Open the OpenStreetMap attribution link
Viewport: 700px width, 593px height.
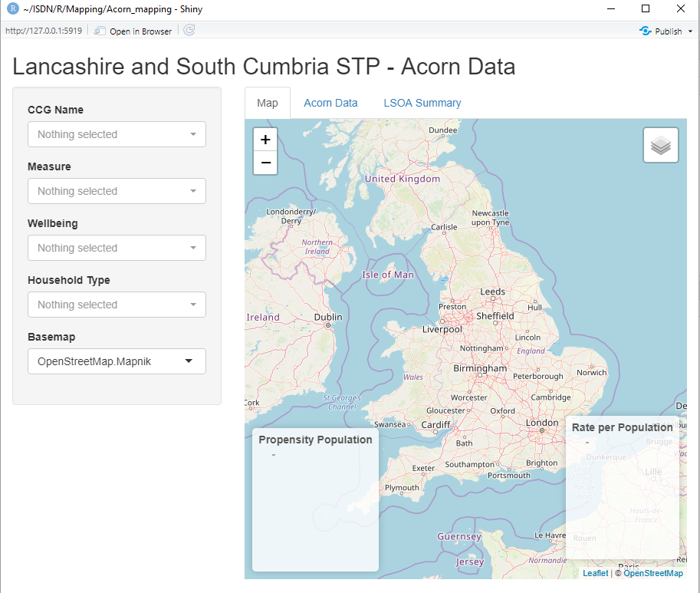coord(653,573)
